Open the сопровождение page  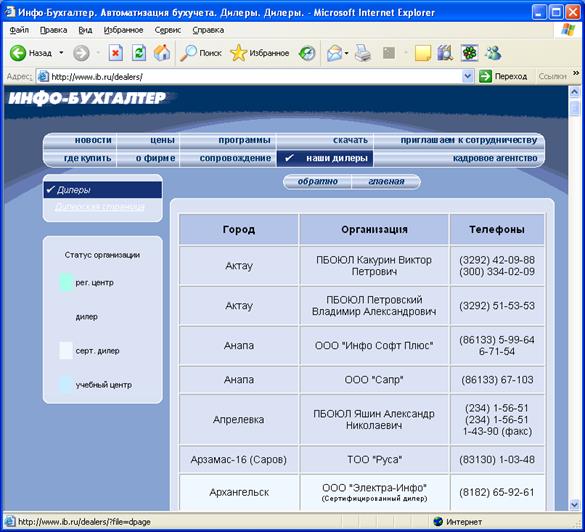pos(235,158)
